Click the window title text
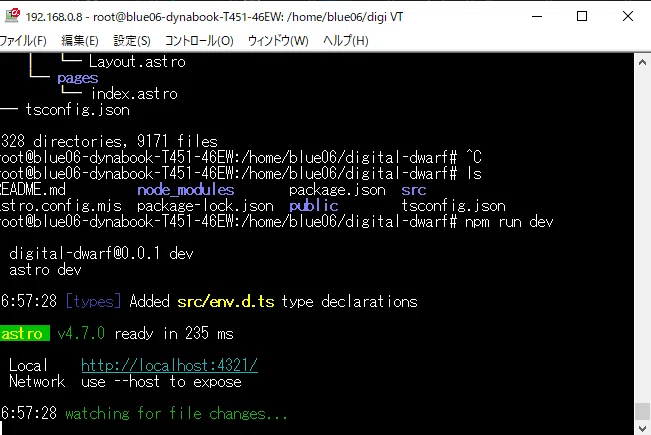Screen dimensions: 651x435 click(214, 17)
